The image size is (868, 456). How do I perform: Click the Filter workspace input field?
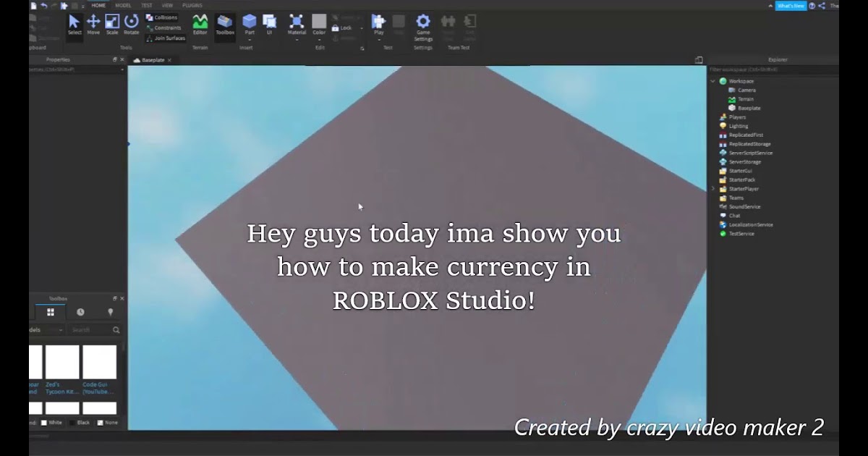[773, 69]
